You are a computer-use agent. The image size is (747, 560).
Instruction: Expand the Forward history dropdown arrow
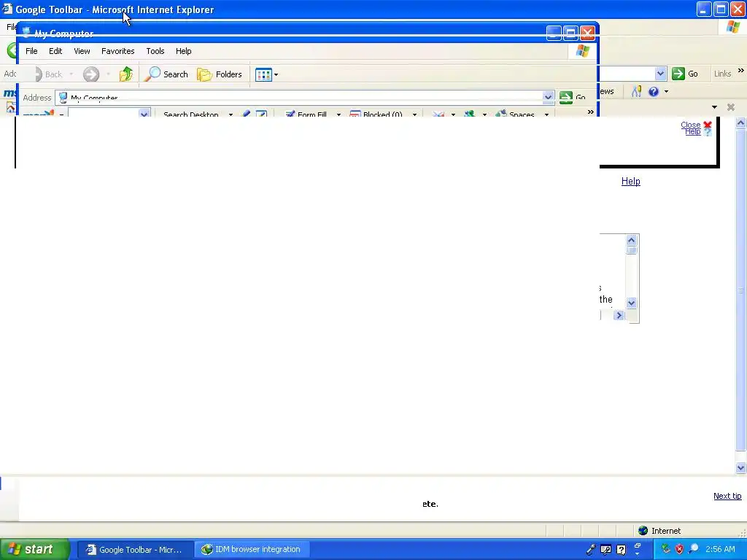[108, 74]
